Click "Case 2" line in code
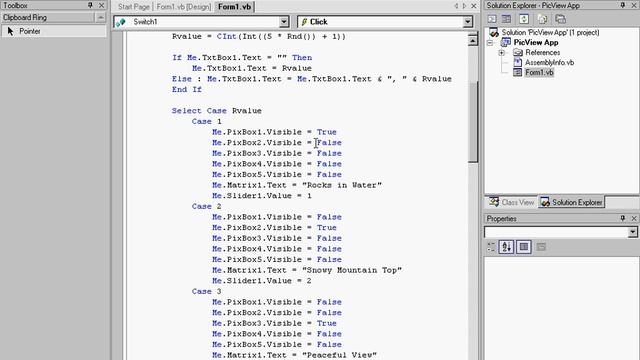The height and width of the screenshot is (360, 640). [207, 207]
